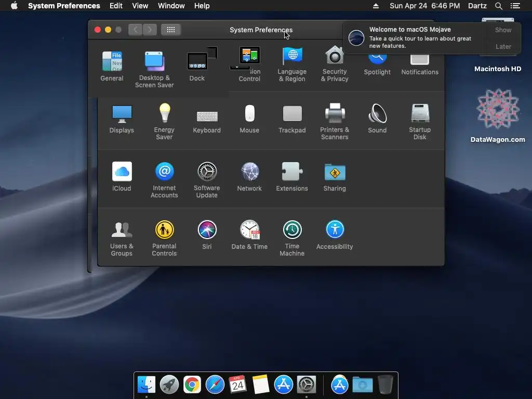The height and width of the screenshot is (399, 532).
Task: Open the Window menu
Action: coord(171,6)
